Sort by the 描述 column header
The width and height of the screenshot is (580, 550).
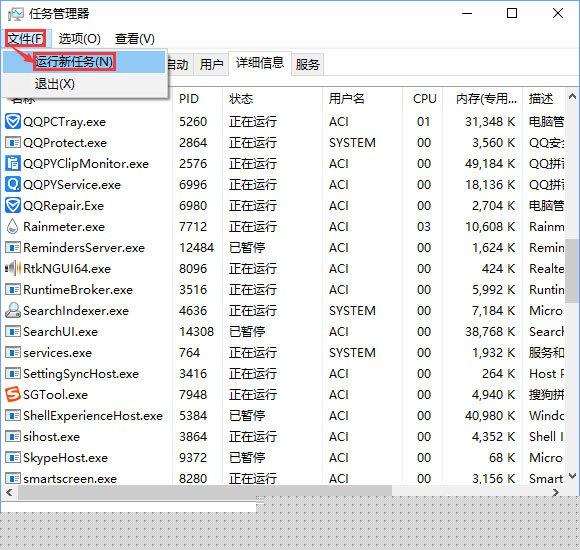[543, 99]
